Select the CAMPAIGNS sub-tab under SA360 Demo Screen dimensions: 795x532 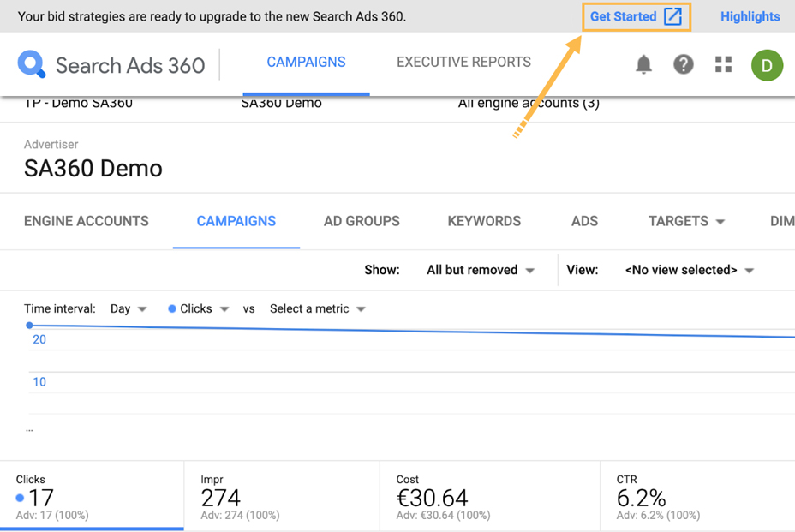click(236, 221)
